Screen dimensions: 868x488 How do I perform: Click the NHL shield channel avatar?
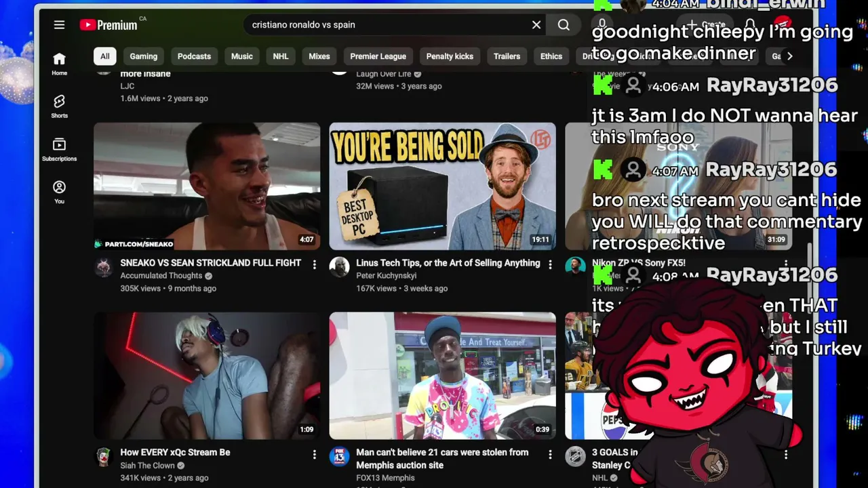[575, 457]
